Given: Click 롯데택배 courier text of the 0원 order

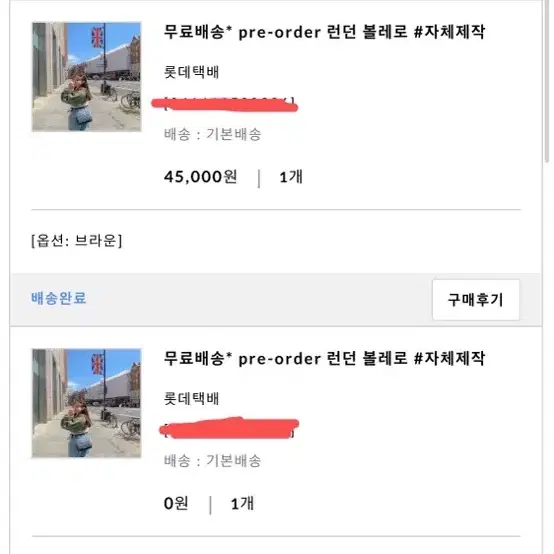Looking at the screenshot, I should [x=191, y=399].
